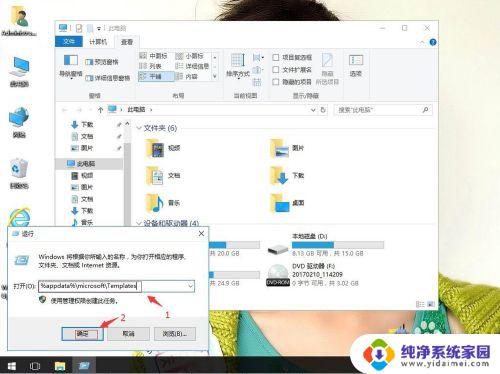This screenshot has height=374, width=500.
Task: Click 取消 in the Run dialog
Action: 129,334
